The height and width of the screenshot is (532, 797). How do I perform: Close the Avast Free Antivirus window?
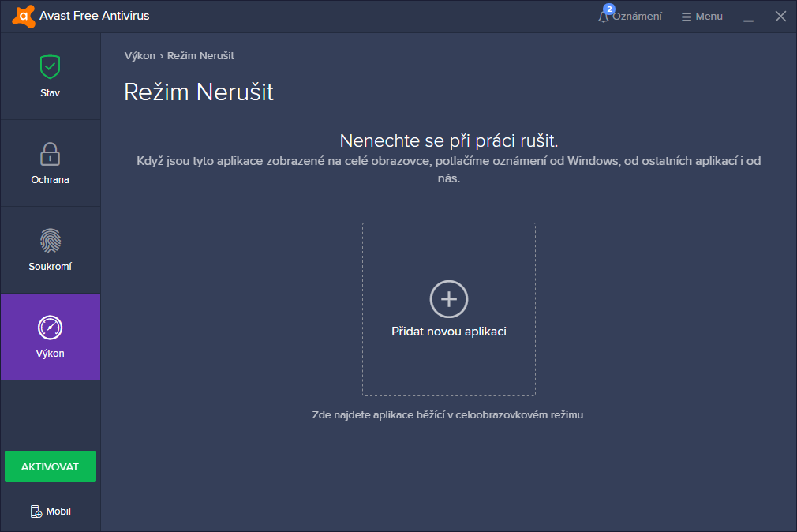(x=780, y=17)
